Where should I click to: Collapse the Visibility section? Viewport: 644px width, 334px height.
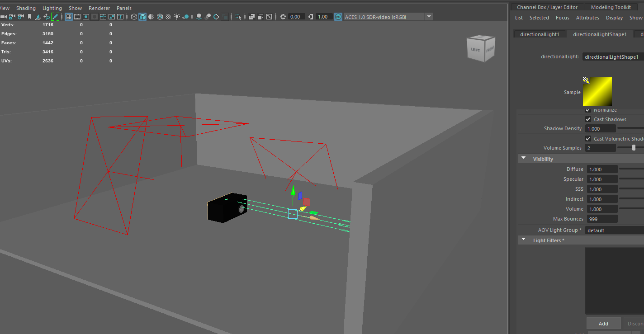[x=524, y=159]
